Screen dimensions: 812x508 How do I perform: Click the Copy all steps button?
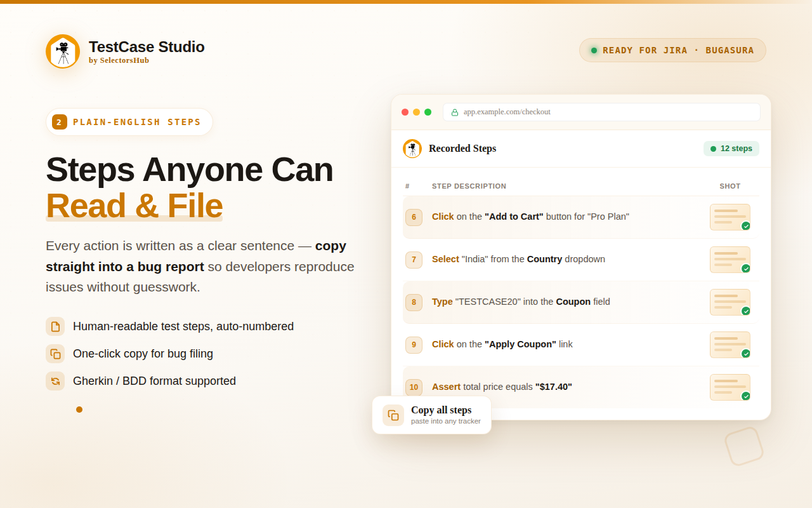pyautogui.click(x=431, y=415)
